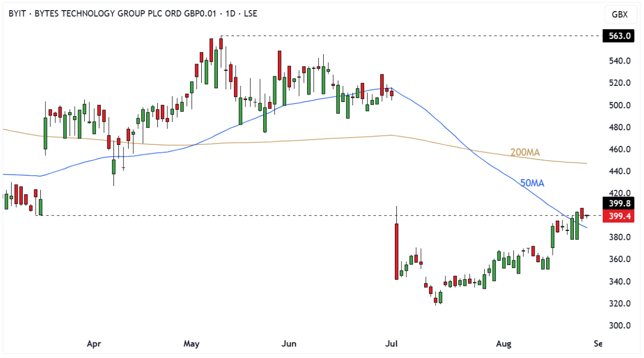The width and height of the screenshot is (644, 358).
Task: Select the May peak candle at 563
Action: (x=221, y=43)
